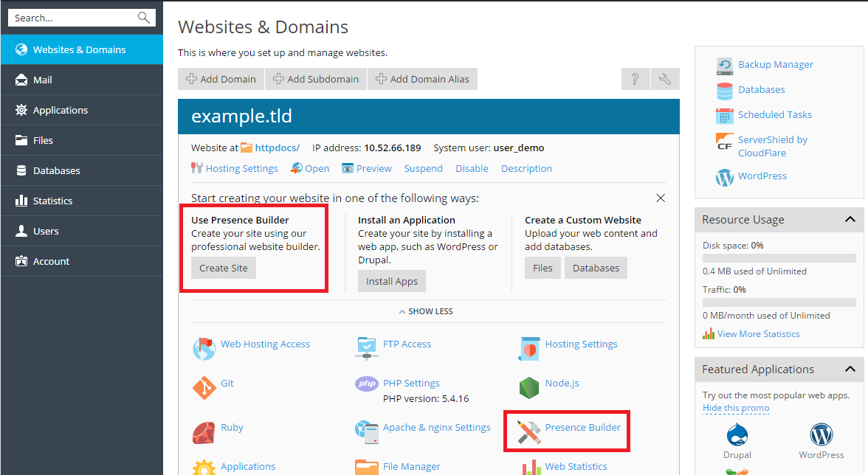
Task: Open the Git integration page
Action: coord(227,383)
